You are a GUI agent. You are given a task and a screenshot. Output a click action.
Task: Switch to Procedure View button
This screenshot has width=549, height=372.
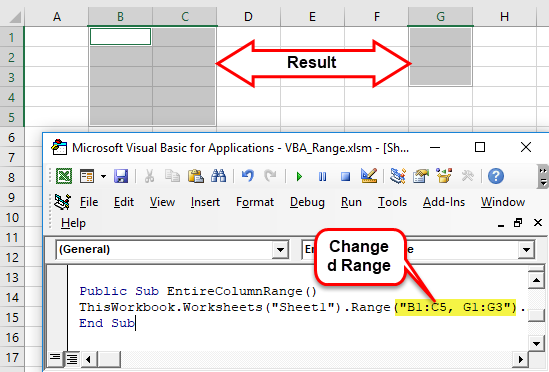[55, 359]
